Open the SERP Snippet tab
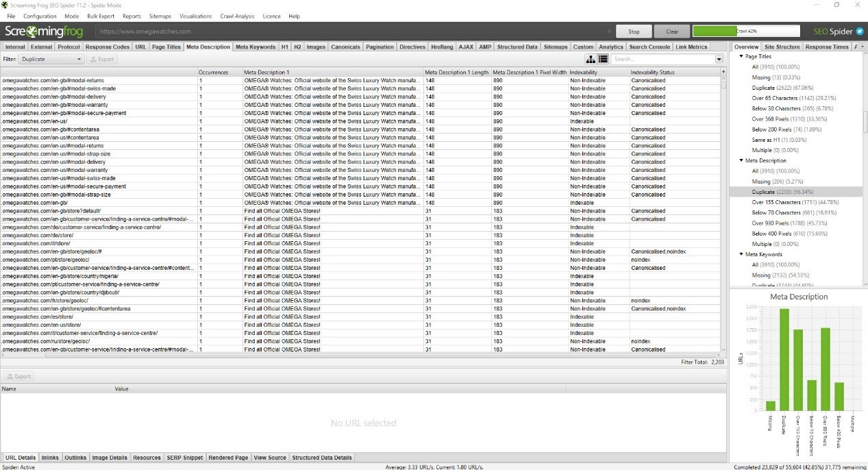The width and height of the screenshot is (868, 470). tap(184, 458)
